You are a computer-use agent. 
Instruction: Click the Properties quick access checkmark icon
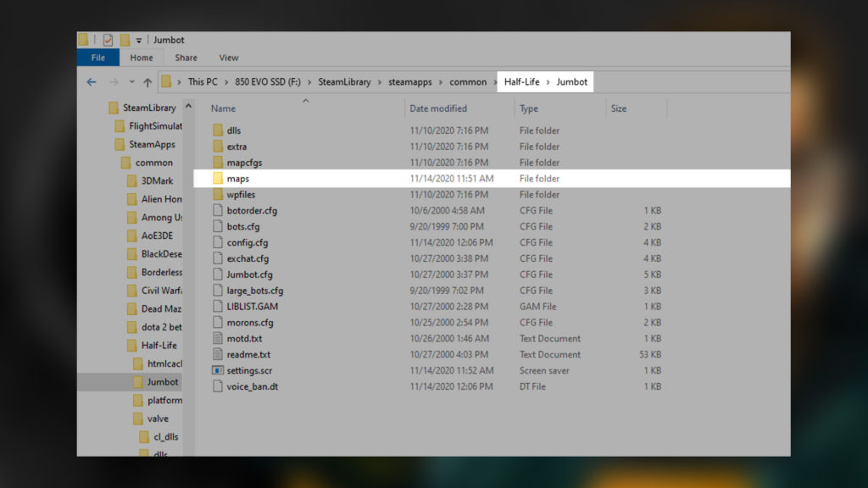[108, 40]
